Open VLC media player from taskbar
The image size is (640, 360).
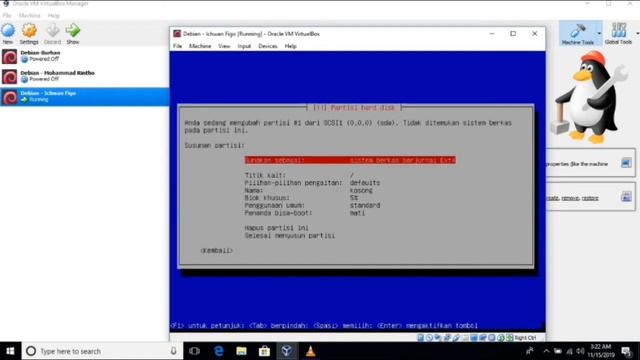[310, 351]
